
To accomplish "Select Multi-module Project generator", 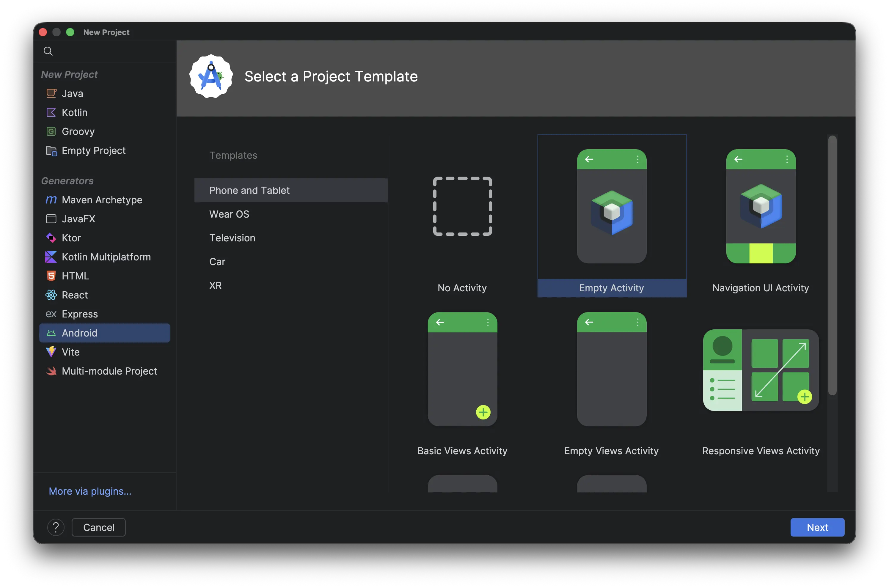I will (105, 371).
